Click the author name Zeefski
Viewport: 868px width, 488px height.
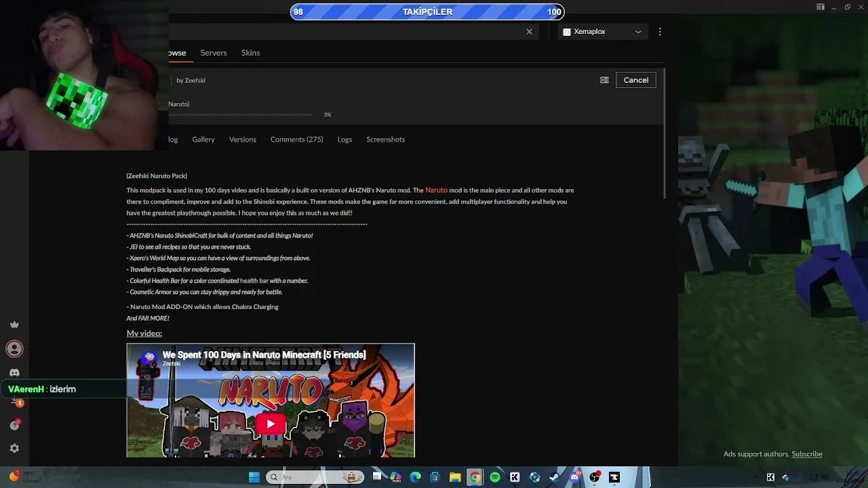click(195, 81)
